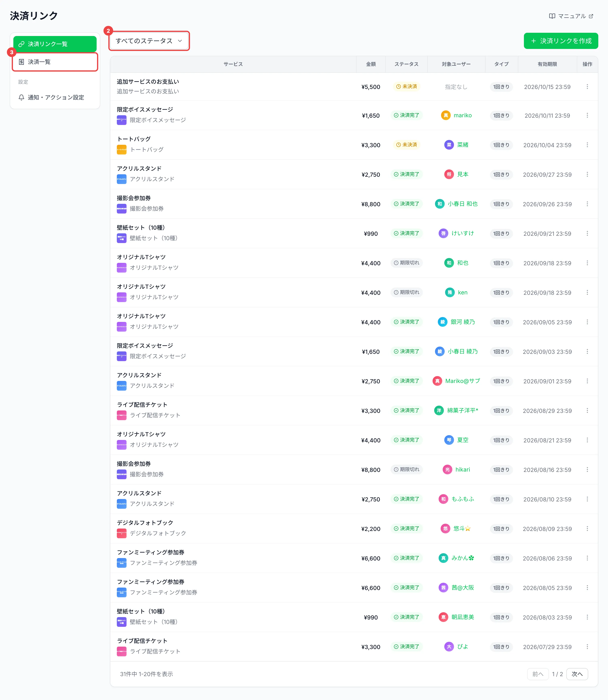Go to the next page with 次へ

point(577,674)
